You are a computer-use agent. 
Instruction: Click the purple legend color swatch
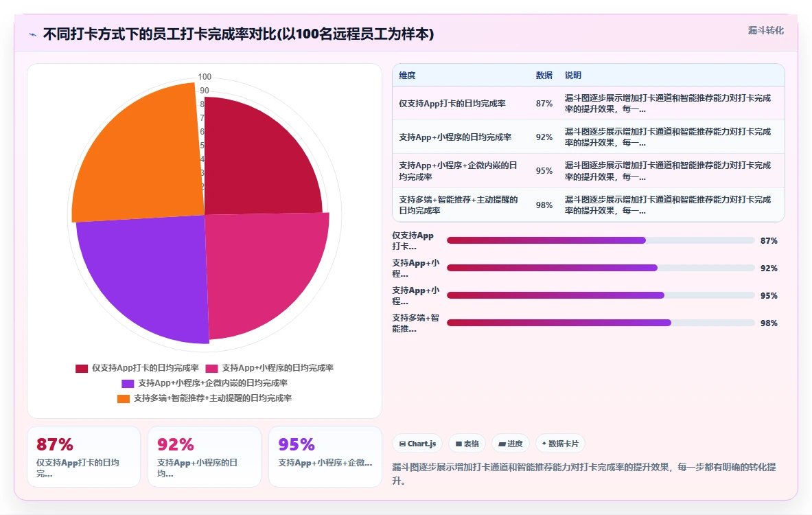click(x=128, y=383)
